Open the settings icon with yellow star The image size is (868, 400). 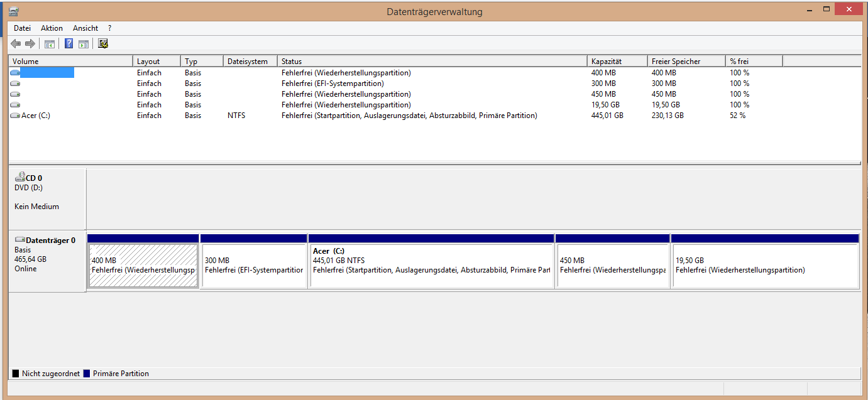pos(103,43)
